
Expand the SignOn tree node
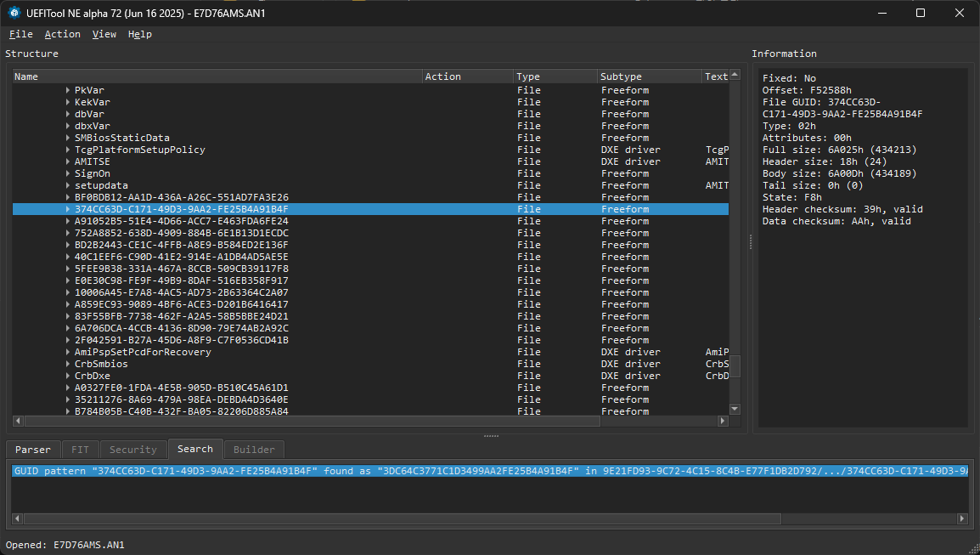click(67, 173)
